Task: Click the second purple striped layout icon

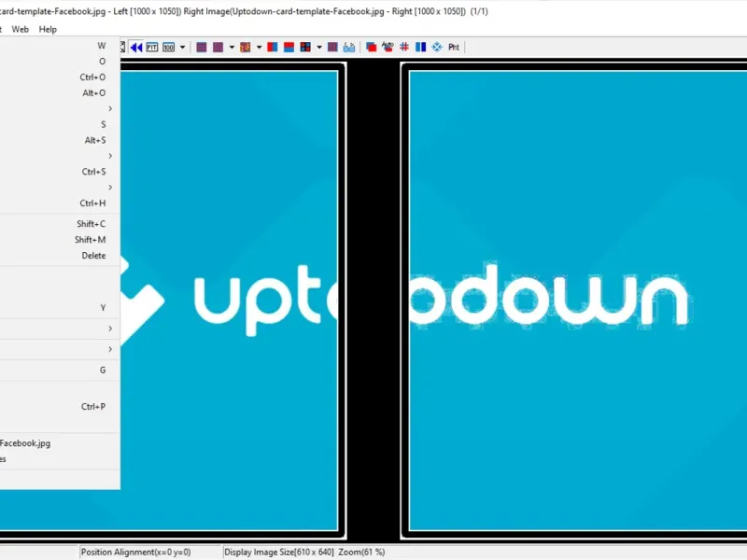Action: click(x=218, y=48)
